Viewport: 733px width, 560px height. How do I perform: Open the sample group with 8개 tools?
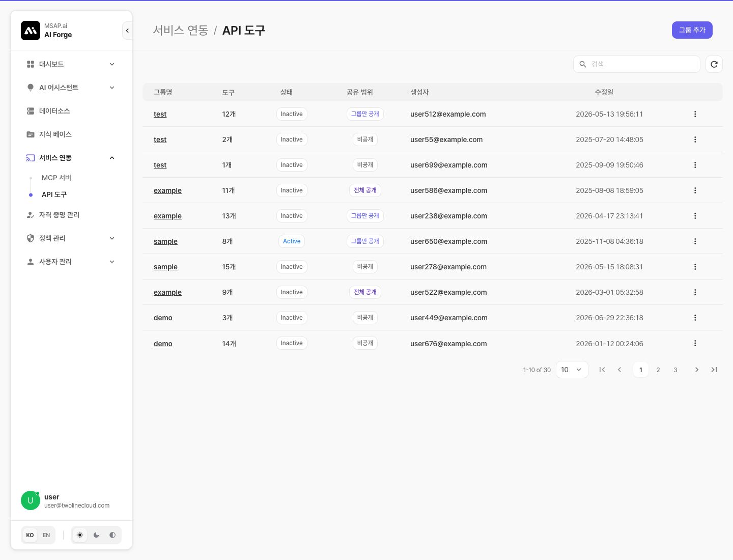point(165,241)
